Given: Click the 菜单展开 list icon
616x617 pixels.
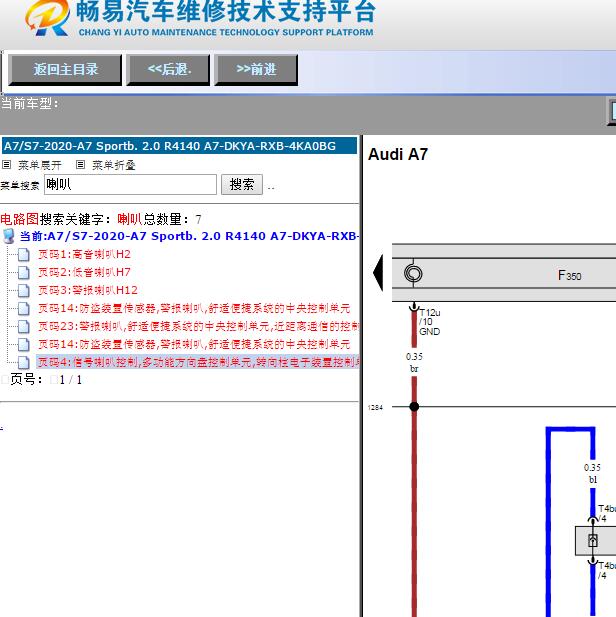Looking at the screenshot, I should point(6,164).
